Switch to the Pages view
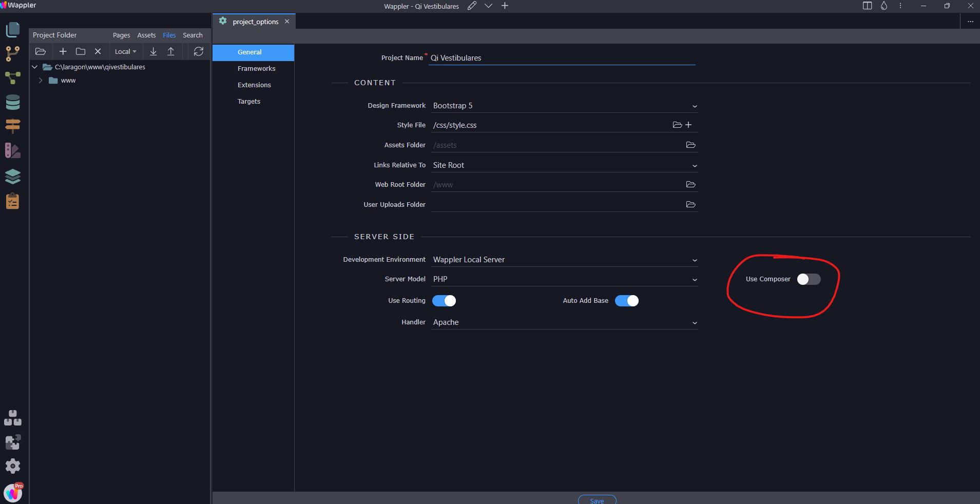The image size is (980, 504). pos(121,35)
